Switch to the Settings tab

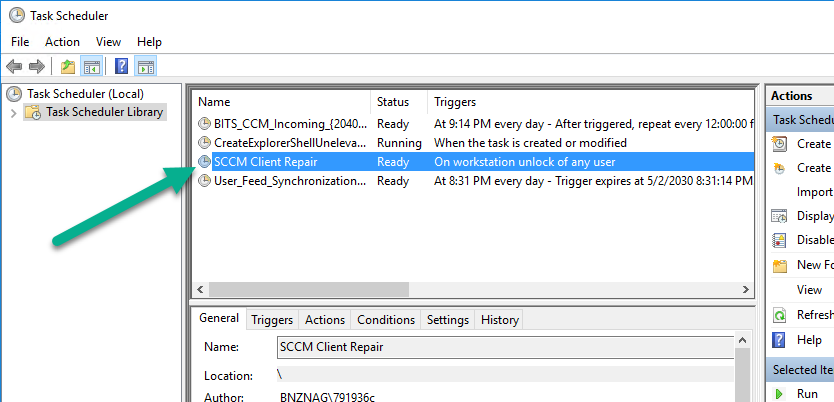click(448, 320)
